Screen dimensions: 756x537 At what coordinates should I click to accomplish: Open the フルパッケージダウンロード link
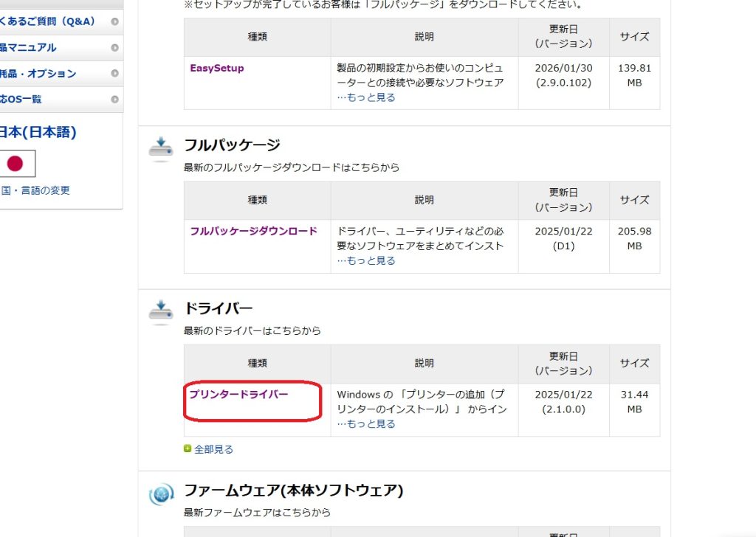[x=253, y=231]
